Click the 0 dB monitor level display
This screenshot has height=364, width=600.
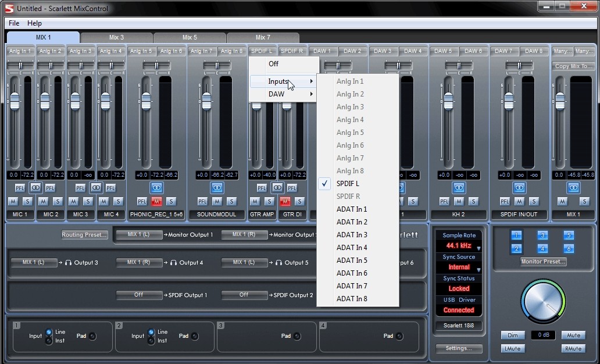point(544,335)
